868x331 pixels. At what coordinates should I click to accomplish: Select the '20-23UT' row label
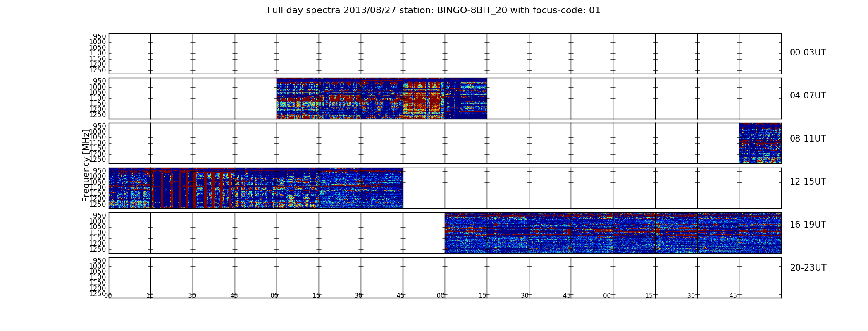click(808, 268)
